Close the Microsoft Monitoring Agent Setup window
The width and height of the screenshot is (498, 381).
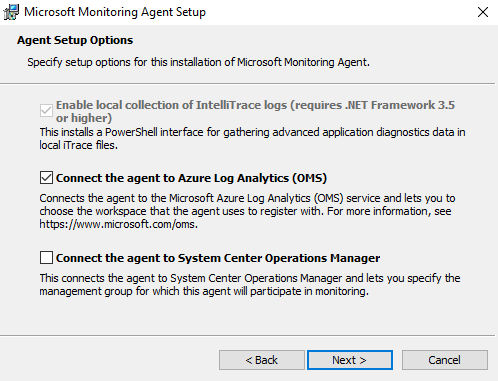[x=483, y=12]
